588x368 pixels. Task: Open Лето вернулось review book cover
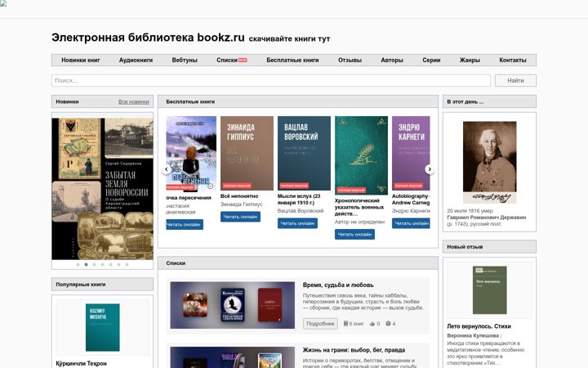(x=489, y=289)
